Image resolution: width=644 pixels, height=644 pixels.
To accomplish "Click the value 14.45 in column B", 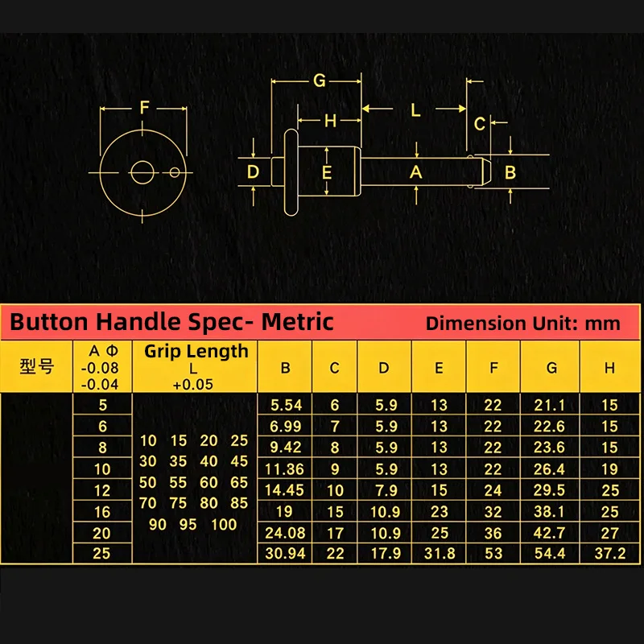I will click(x=284, y=490).
